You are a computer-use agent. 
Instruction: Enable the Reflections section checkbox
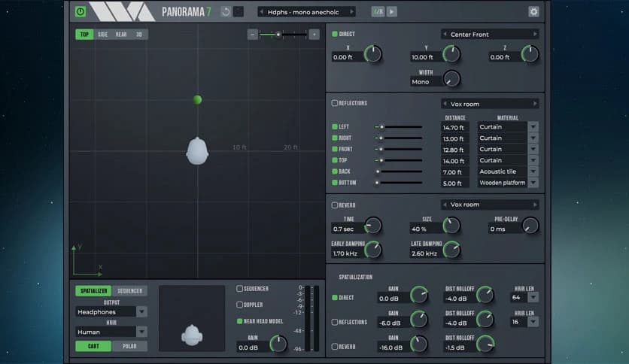(x=335, y=103)
